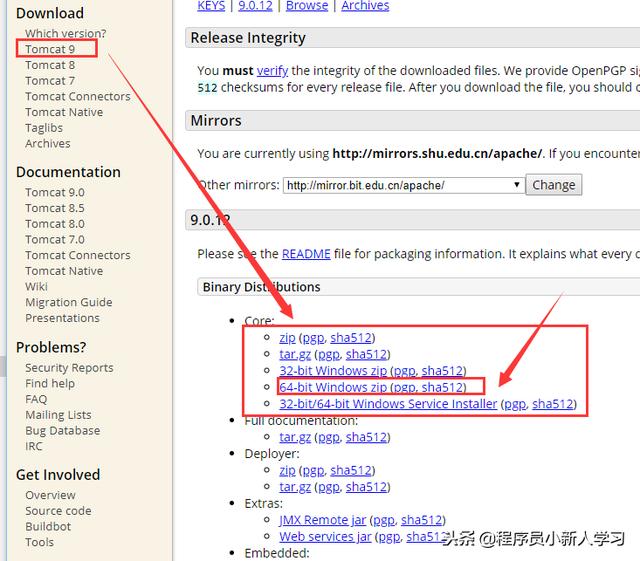The width and height of the screenshot is (640, 561).
Task: Open Security Reports link
Action: pos(69,368)
